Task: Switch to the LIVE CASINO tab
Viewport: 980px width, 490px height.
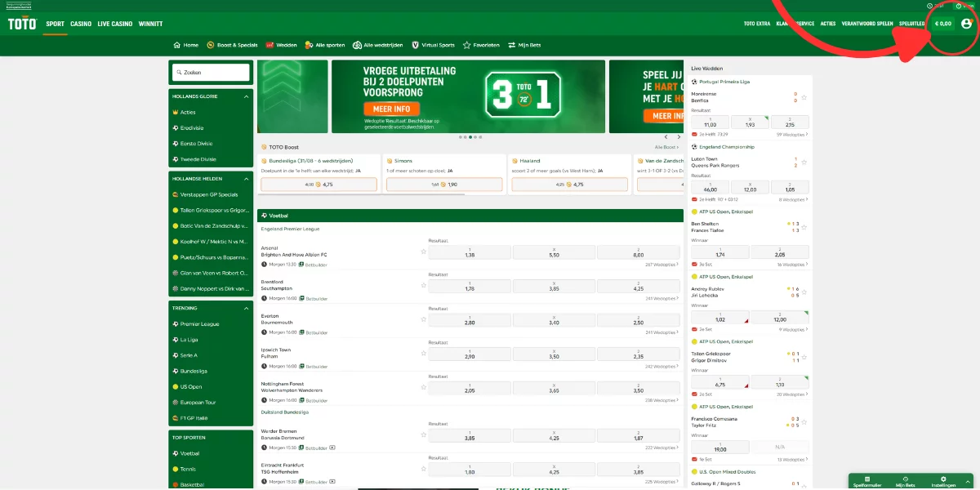Action: (x=115, y=24)
